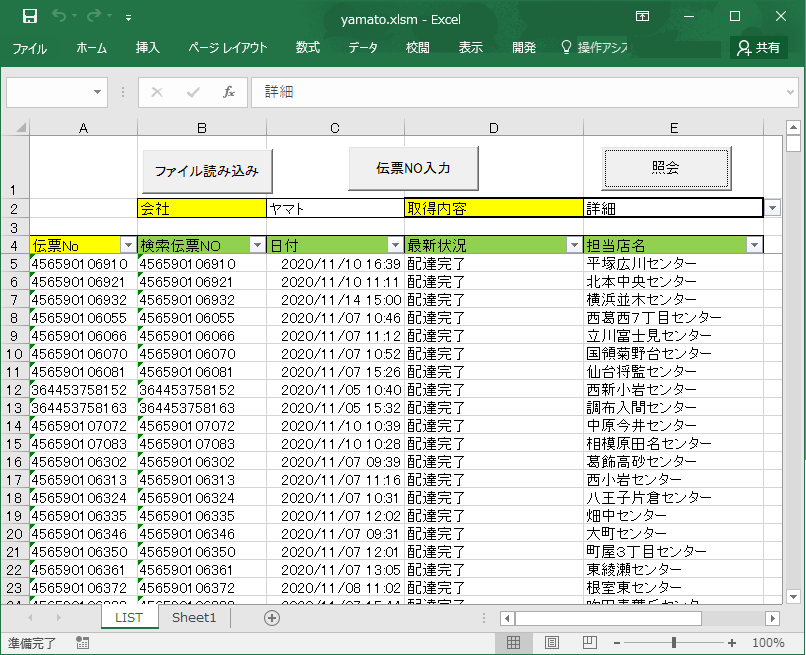Screen dimensions: 806x655
Task: Select column D header
Action: tap(493, 128)
